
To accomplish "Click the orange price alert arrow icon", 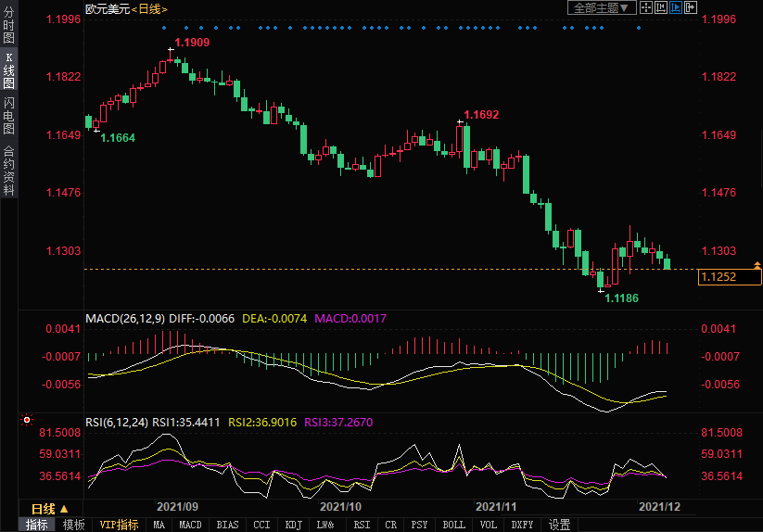I will 756,266.
